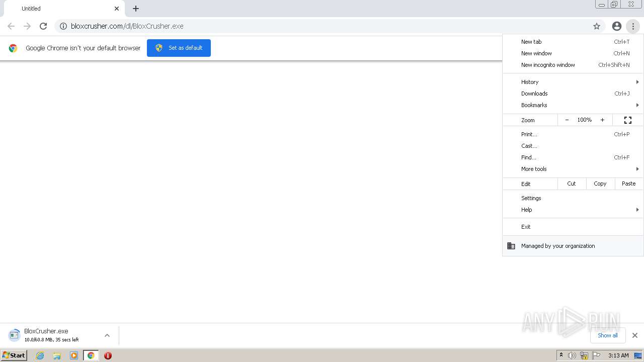
Task: Toggle fullscreen mode icon in Zoom row
Action: (628, 120)
